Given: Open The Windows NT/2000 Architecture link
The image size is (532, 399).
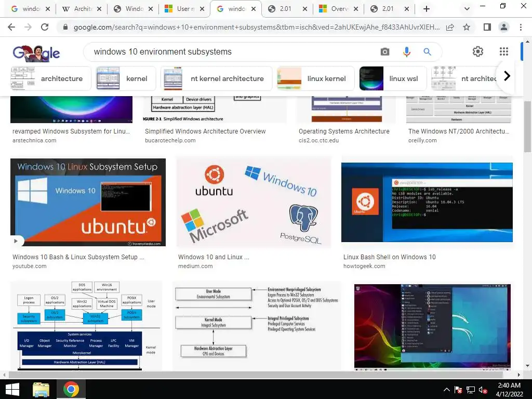Looking at the screenshot, I should (459, 131).
